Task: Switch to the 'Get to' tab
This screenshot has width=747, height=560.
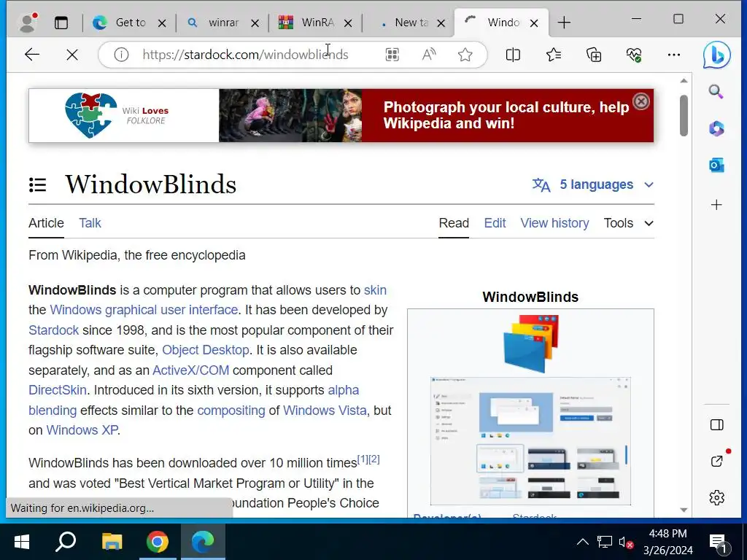Action: pyautogui.click(x=130, y=23)
